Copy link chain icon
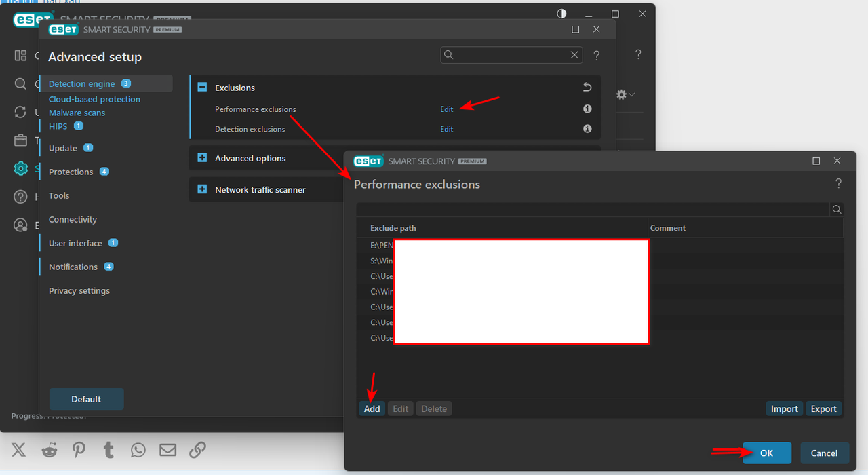 point(197,449)
